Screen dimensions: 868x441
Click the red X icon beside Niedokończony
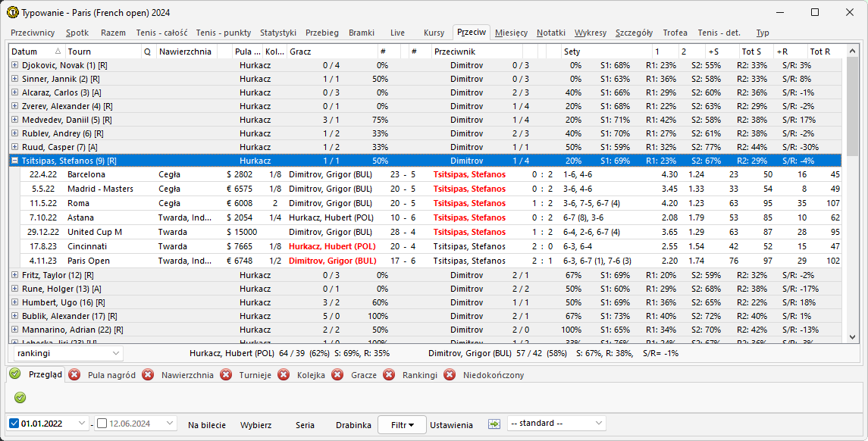click(450, 374)
